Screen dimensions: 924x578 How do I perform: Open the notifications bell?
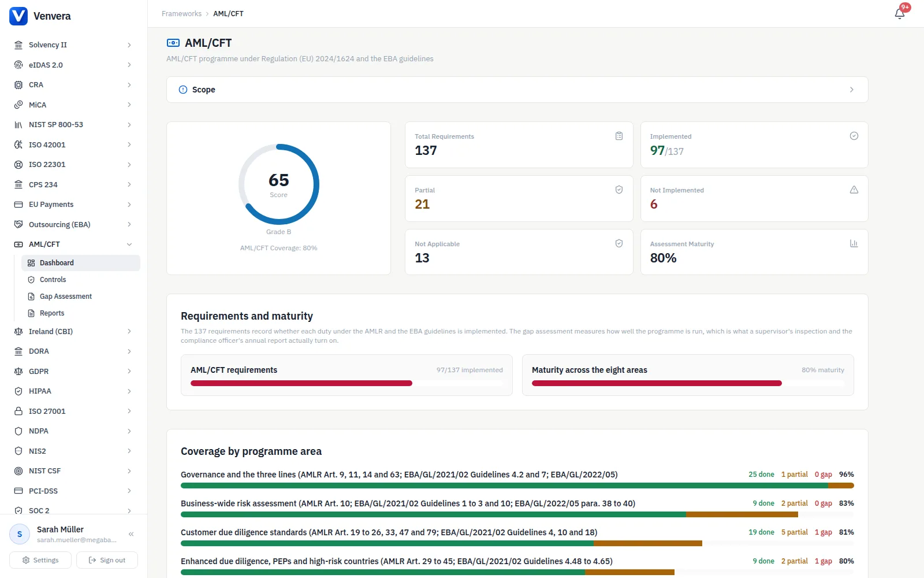coord(900,13)
